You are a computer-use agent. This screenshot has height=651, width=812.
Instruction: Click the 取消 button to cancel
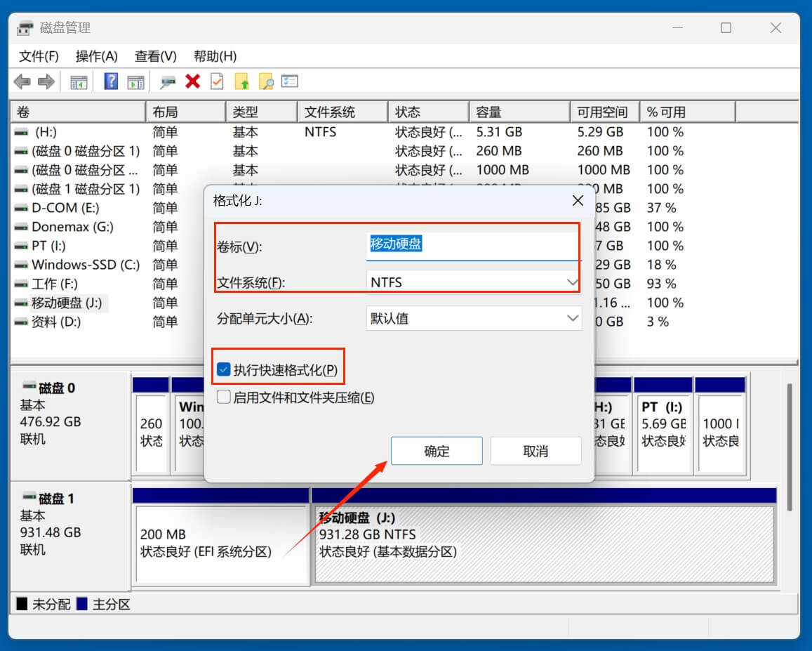[x=535, y=450]
